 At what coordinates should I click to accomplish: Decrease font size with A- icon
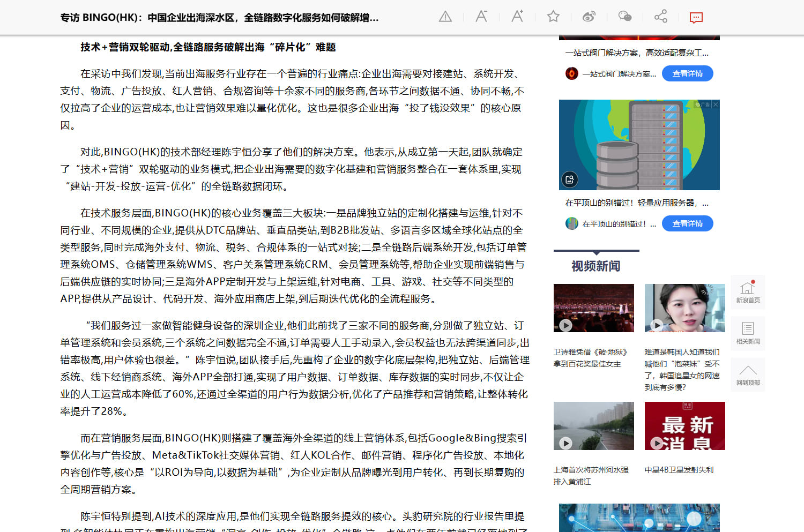[x=481, y=17]
